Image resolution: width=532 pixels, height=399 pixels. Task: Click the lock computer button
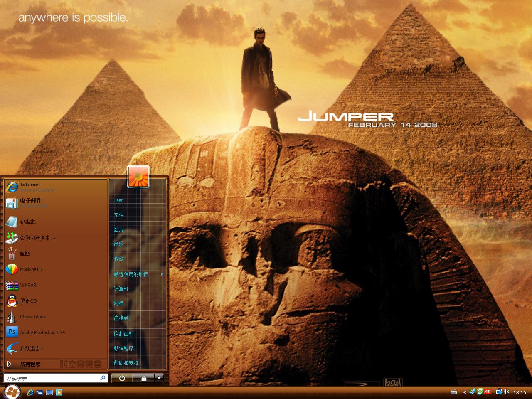click(144, 378)
